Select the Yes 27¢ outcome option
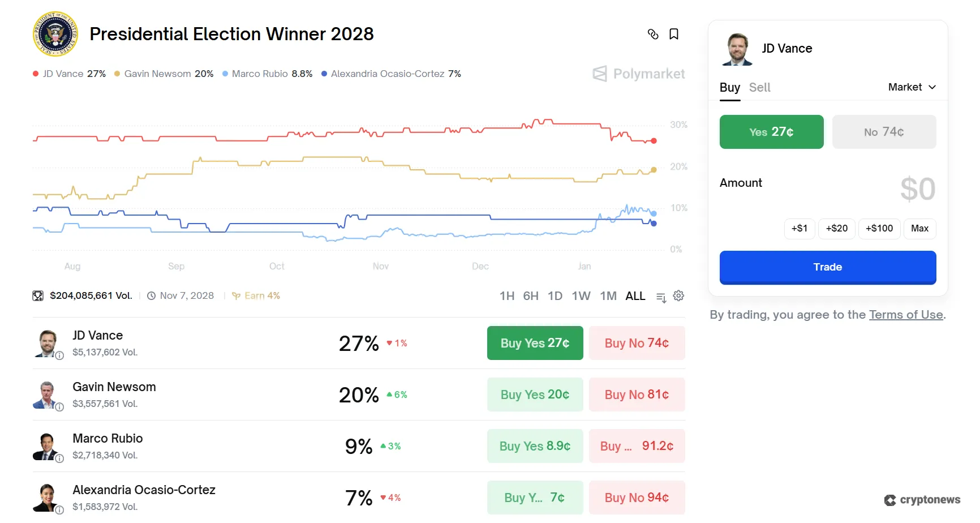 tap(771, 132)
